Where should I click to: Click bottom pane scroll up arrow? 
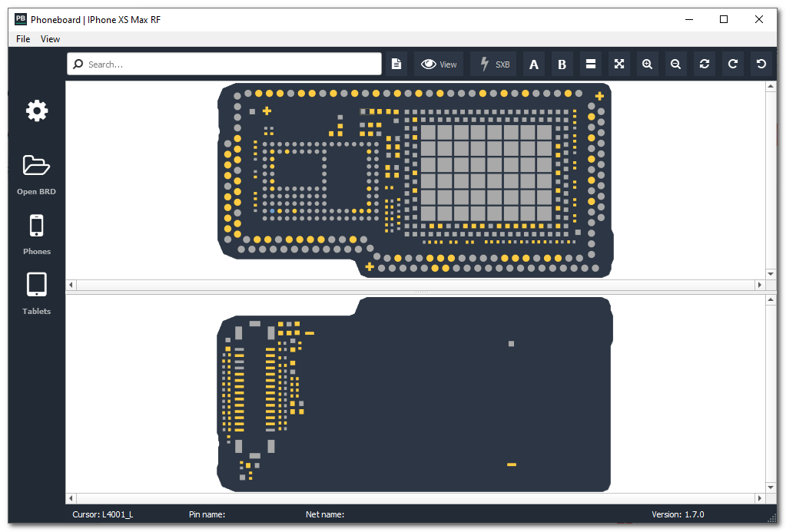click(x=771, y=299)
